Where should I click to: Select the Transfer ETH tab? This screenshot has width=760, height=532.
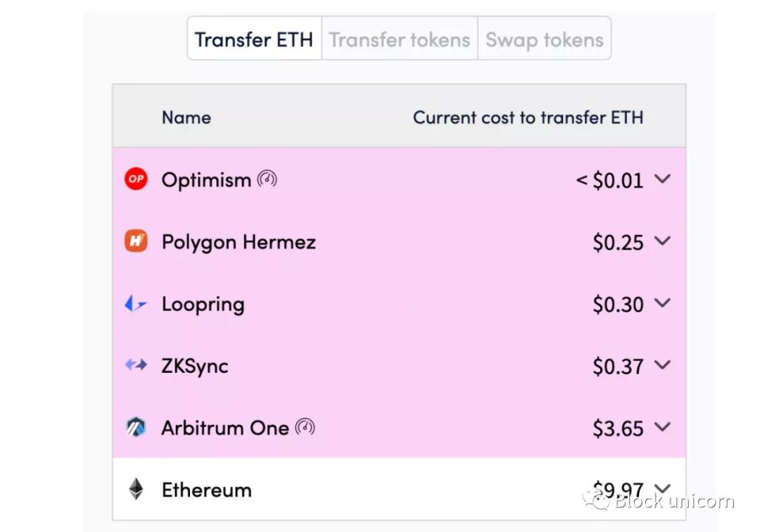pyautogui.click(x=254, y=39)
